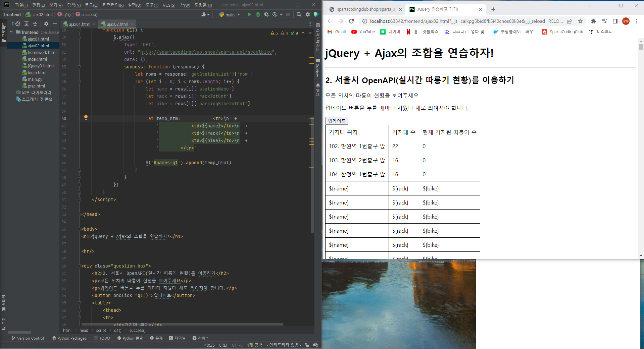644x349 pixels.
Task: Run the main configuration with green play button
Action: [x=249, y=14]
